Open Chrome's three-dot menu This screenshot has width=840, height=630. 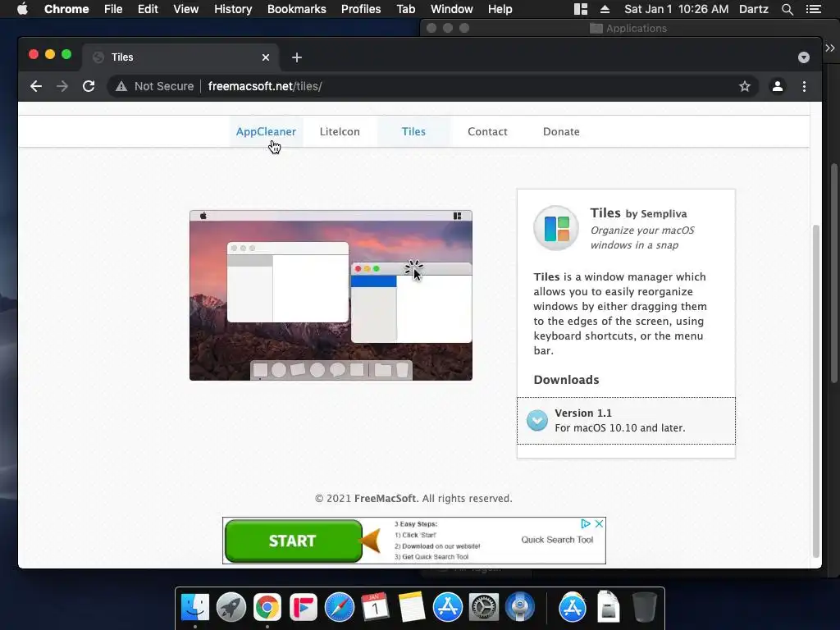(804, 86)
